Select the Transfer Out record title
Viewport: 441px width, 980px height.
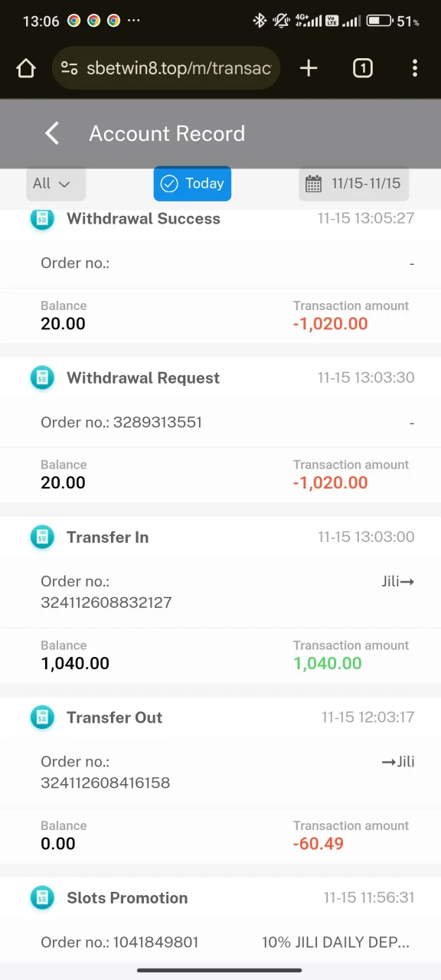[115, 717]
